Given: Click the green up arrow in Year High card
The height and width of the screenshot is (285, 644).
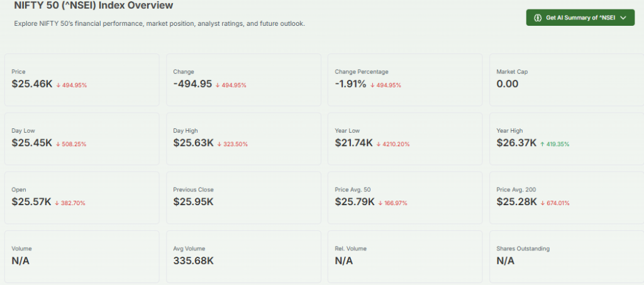Looking at the screenshot, I should pos(542,144).
